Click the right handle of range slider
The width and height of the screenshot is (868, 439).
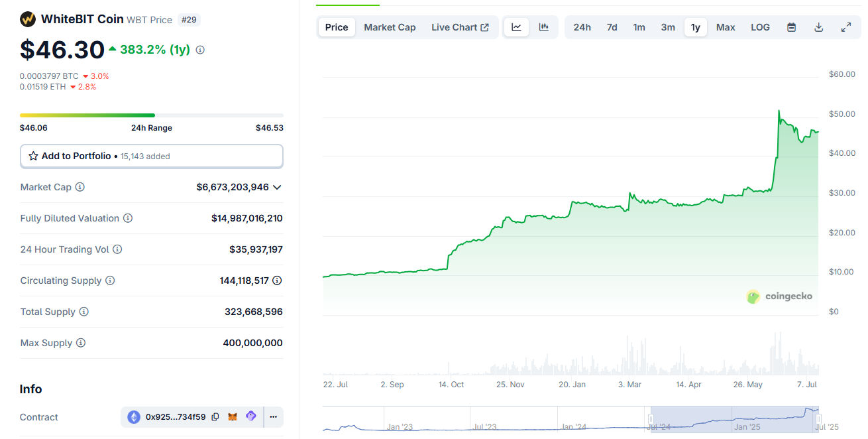pyautogui.click(x=818, y=419)
